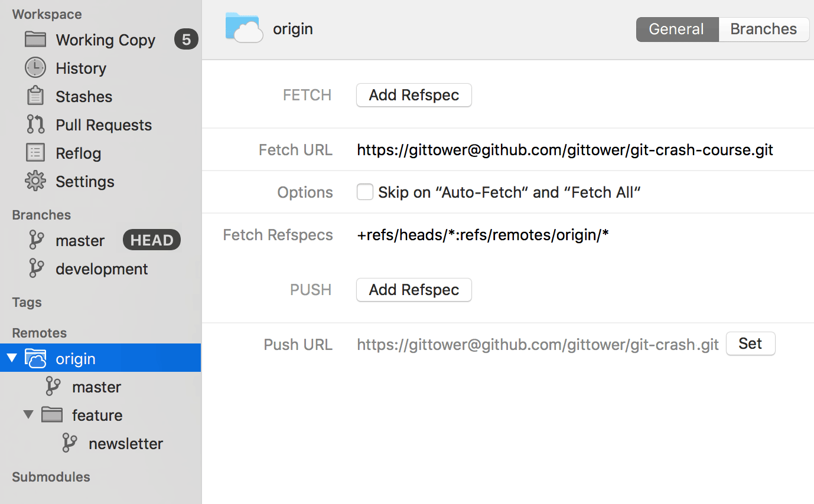Viewport: 814px width, 504px height.
Task: Switch to the Branches tab
Action: tap(763, 29)
